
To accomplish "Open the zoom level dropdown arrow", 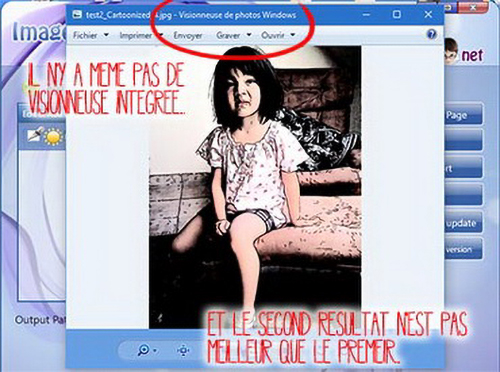I will [x=155, y=351].
